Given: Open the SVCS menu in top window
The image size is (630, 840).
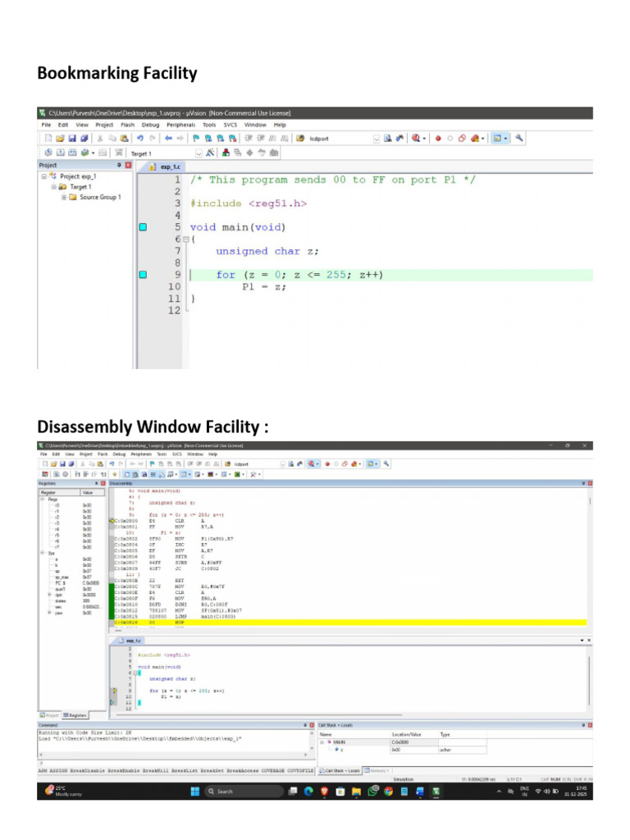Looking at the screenshot, I should click(x=231, y=125).
